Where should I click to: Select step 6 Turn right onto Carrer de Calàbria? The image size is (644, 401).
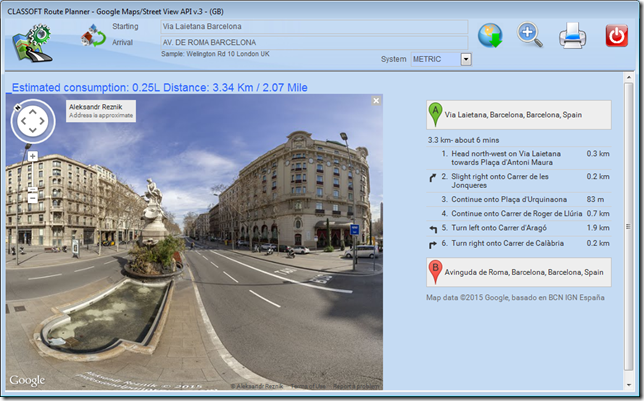coord(519,244)
